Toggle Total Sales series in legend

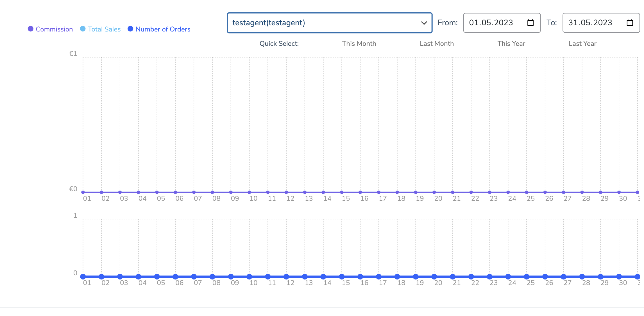point(100,29)
